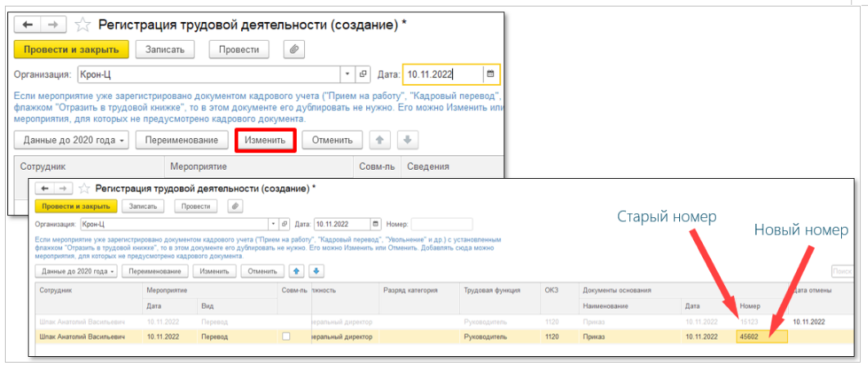
Task: Open 'Данные до 2020 года' dropdown in upper window
Action: pos(75,140)
